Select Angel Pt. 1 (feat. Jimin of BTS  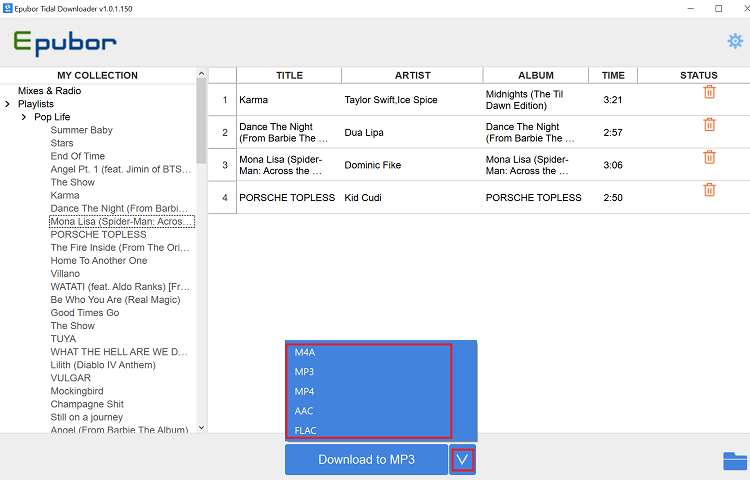121,169
